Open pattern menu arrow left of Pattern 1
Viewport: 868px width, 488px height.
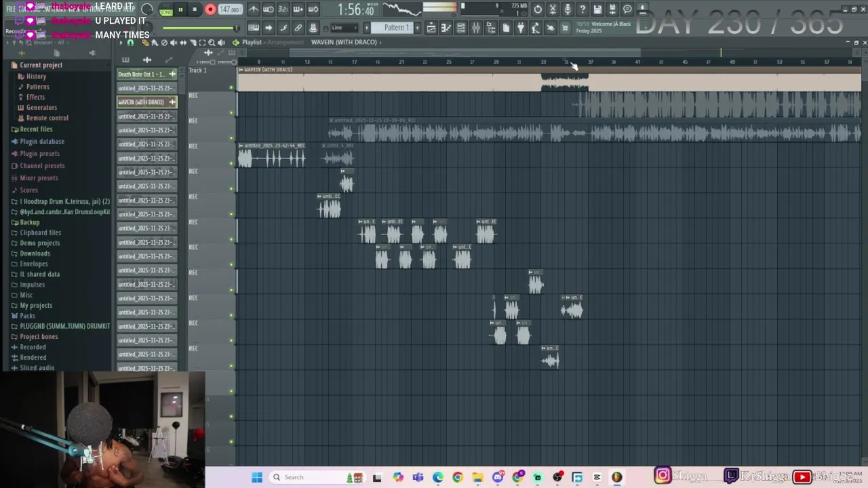(367, 28)
